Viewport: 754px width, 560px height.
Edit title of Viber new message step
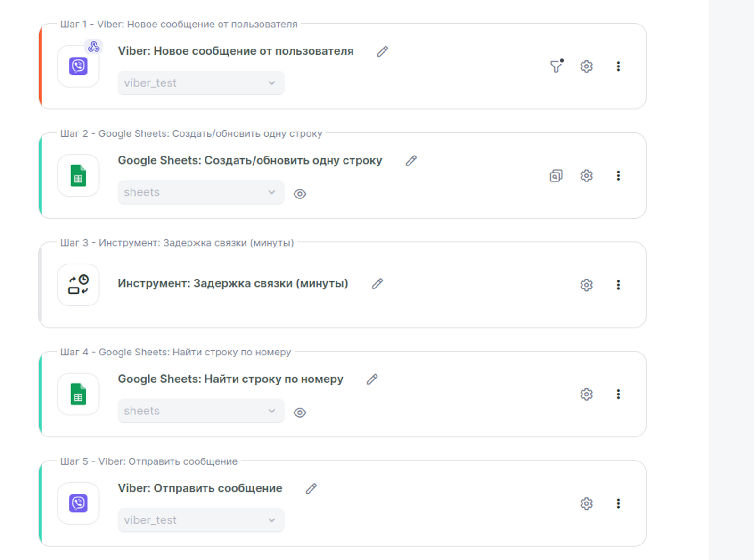coord(382,51)
